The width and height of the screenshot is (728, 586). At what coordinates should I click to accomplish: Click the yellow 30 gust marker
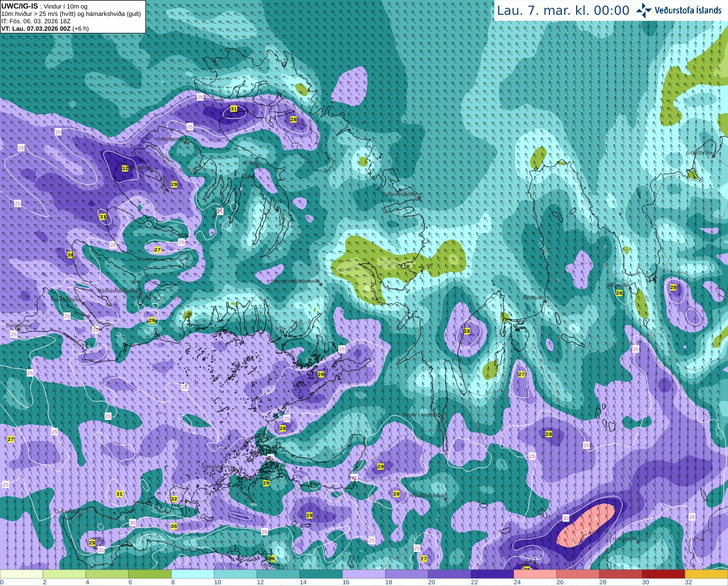(x=70, y=255)
